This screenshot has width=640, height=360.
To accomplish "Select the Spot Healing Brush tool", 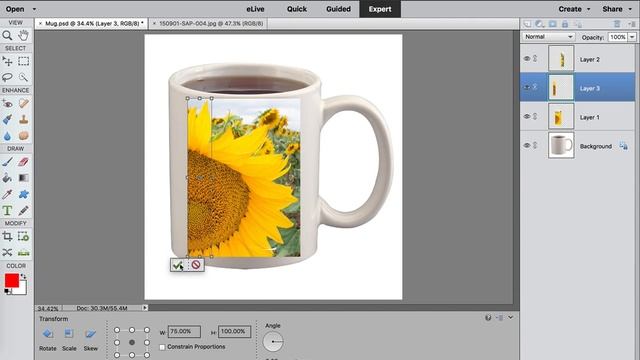I will coord(24,103).
